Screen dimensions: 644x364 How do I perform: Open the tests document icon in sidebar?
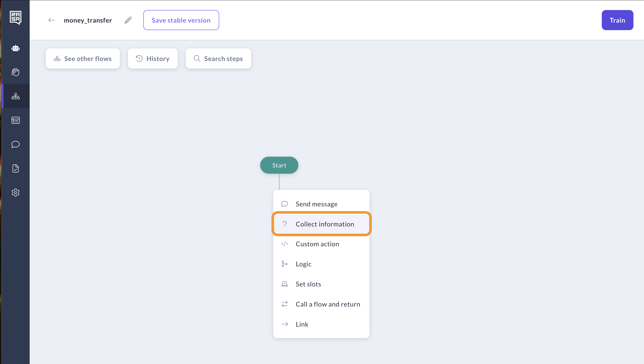[16, 168]
